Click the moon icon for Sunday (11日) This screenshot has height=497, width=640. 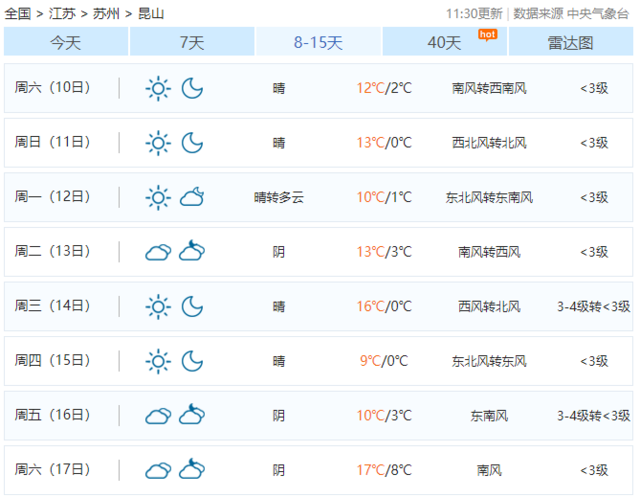click(192, 143)
